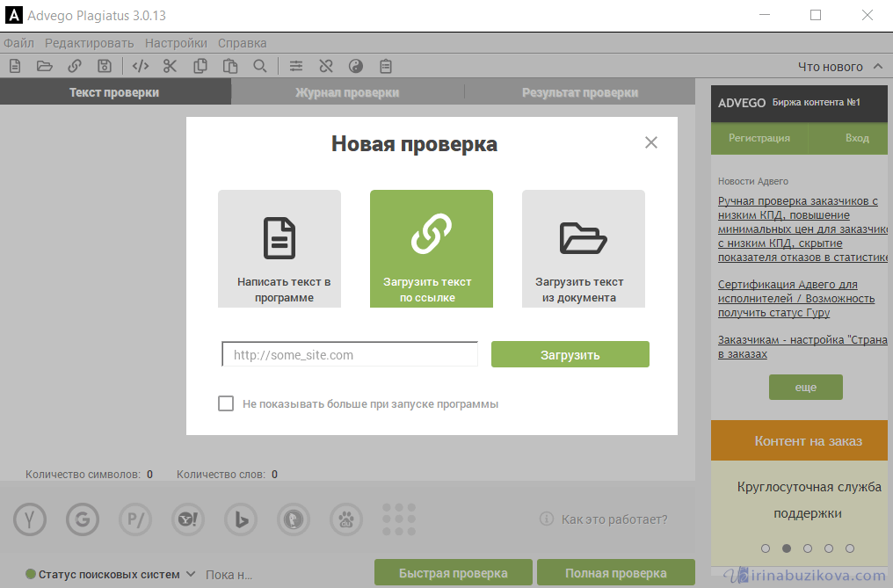Click the URL input field
Screen dimensions: 893x588
(x=350, y=355)
